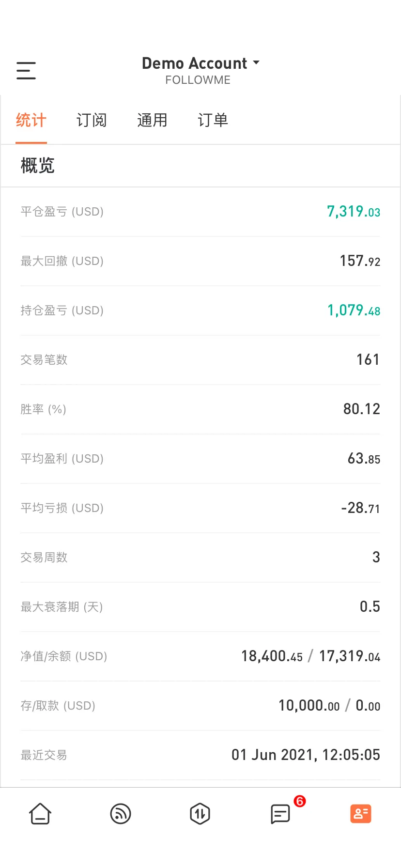401x868 pixels.
Task: Select the 最大回撤 (USD) row
Action: click(x=200, y=261)
